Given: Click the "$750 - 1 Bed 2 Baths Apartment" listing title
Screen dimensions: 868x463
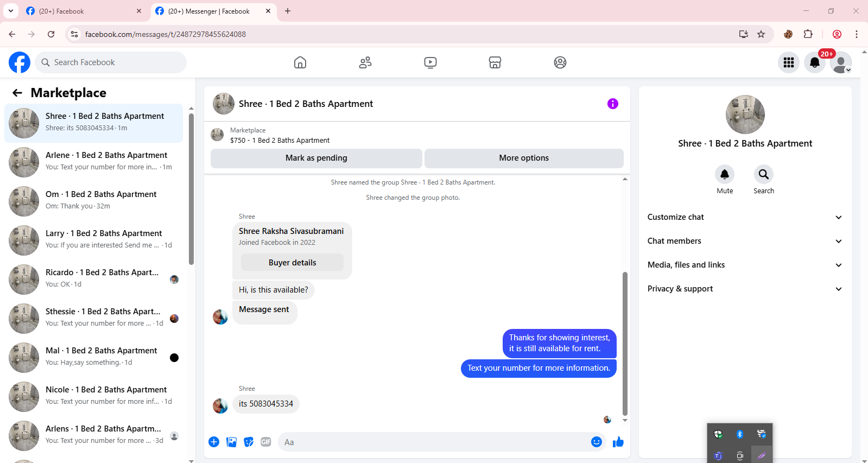Looking at the screenshot, I should point(280,140).
